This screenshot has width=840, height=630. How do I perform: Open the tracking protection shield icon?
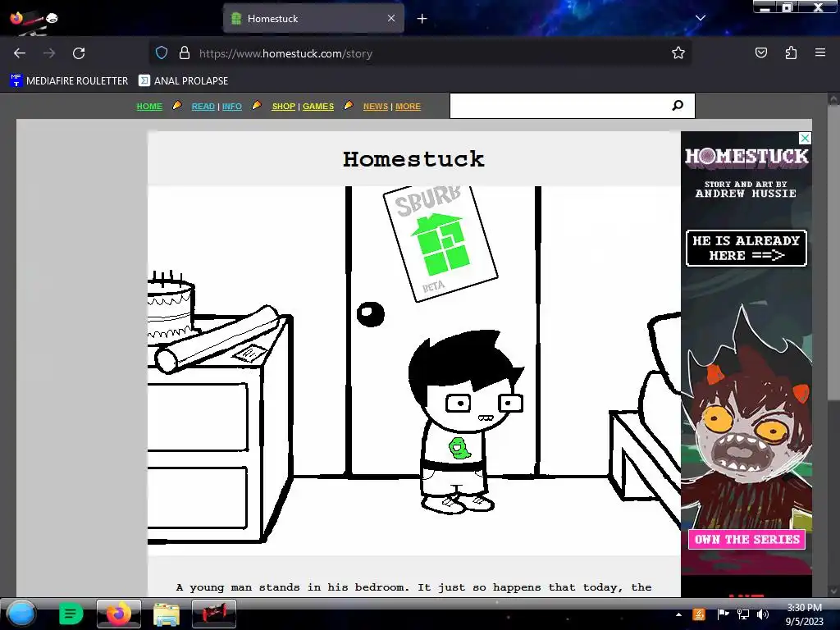click(x=162, y=53)
